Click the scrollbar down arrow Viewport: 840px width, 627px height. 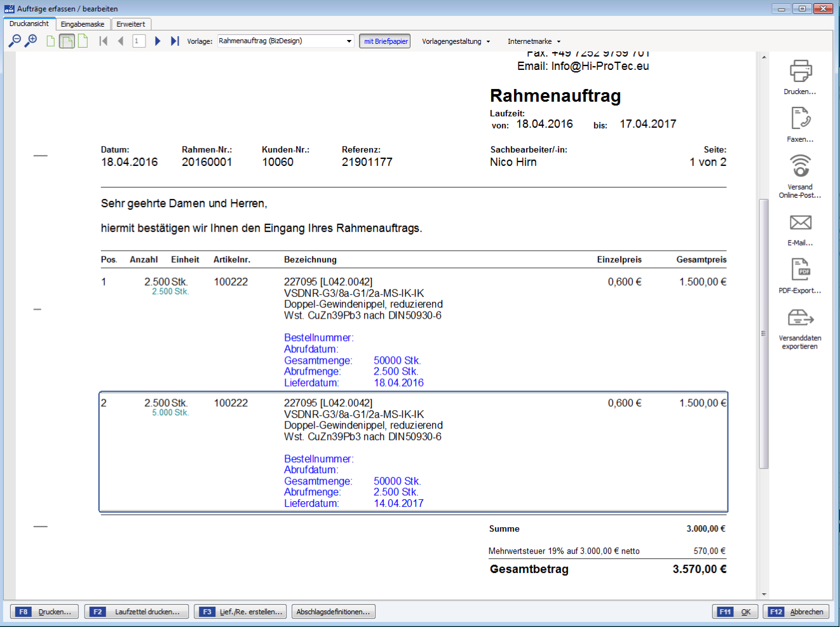[x=764, y=595]
